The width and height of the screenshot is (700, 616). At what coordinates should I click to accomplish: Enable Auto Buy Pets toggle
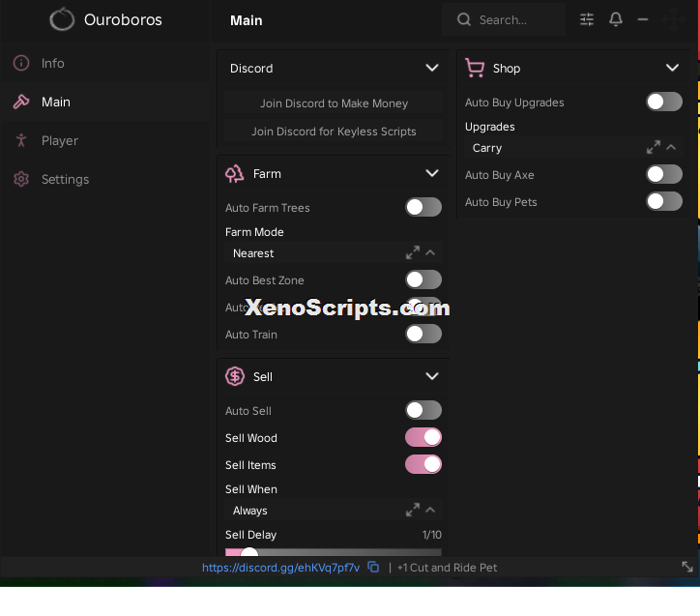pos(664,201)
